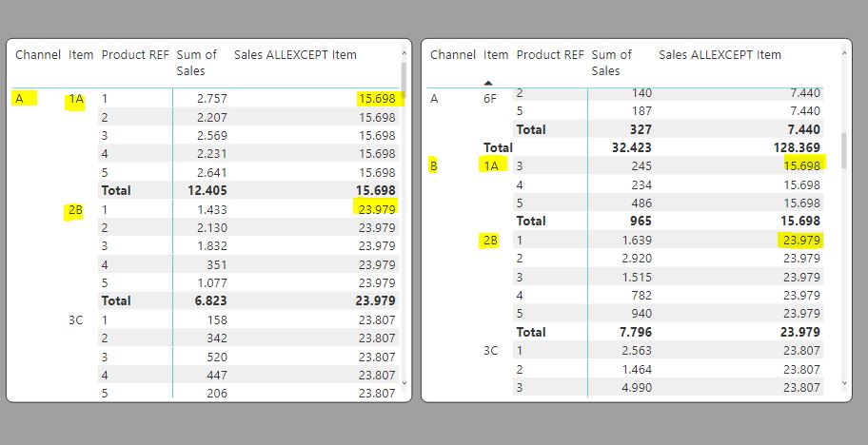The width and height of the screenshot is (868, 445).
Task: Click the 342 sales value
Action: (218, 339)
